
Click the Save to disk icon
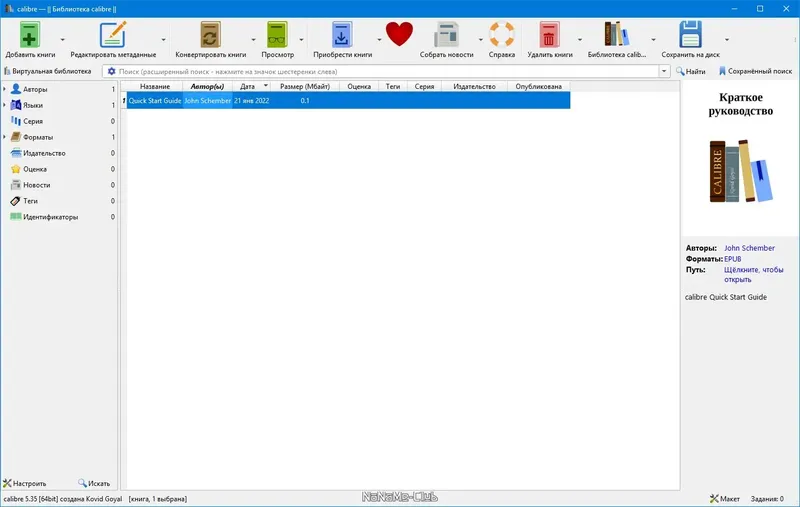[x=690, y=34]
